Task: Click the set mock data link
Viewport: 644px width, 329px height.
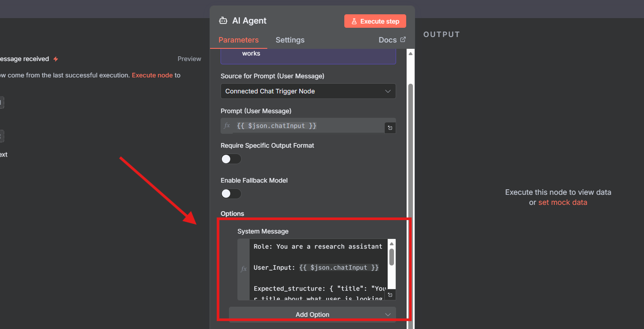Action: pyautogui.click(x=563, y=202)
